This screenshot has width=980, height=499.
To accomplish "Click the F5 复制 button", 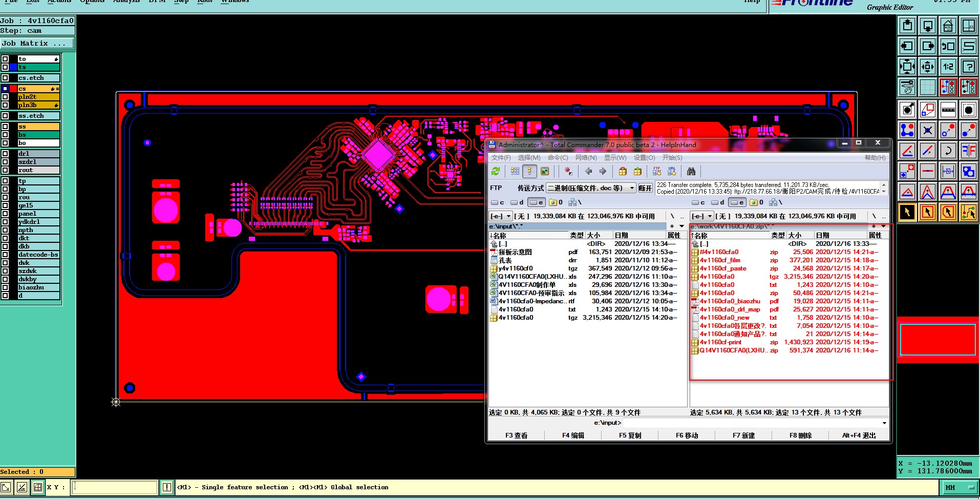I will [x=630, y=435].
